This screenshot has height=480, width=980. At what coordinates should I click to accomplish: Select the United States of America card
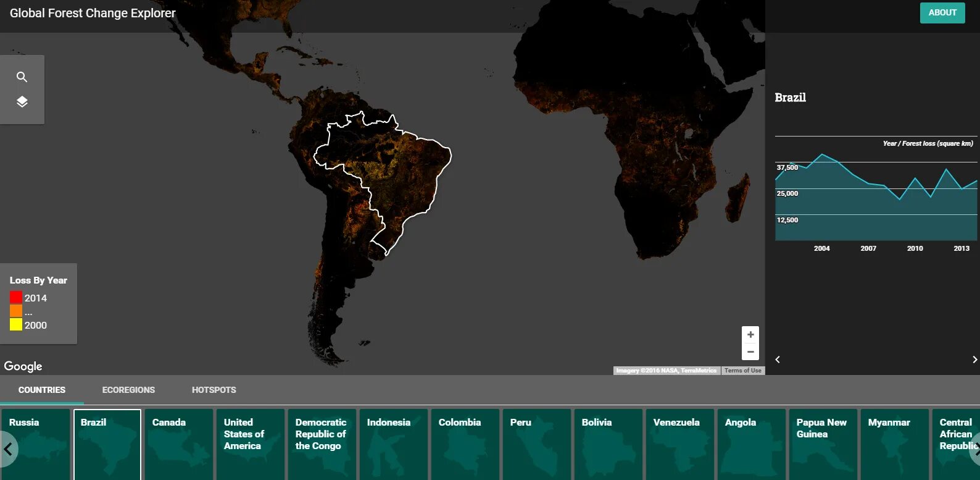pos(251,444)
